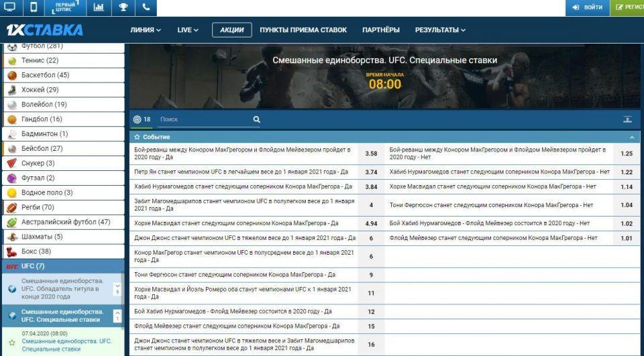Toggle favorite star beside Событие header
This screenshot has height=356, width=644.
137,137
